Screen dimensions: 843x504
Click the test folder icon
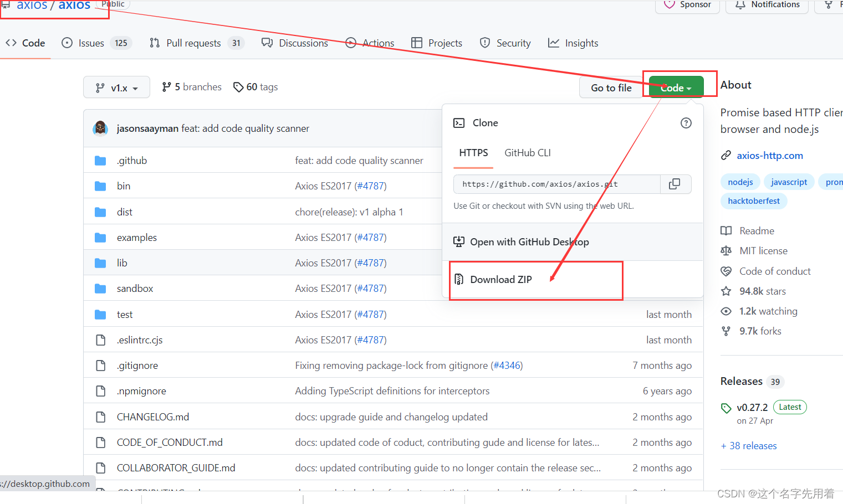point(100,315)
